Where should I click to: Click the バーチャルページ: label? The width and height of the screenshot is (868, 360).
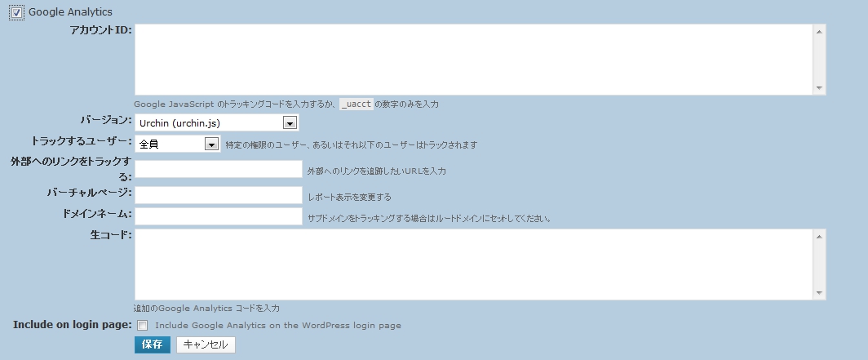pyautogui.click(x=90, y=192)
